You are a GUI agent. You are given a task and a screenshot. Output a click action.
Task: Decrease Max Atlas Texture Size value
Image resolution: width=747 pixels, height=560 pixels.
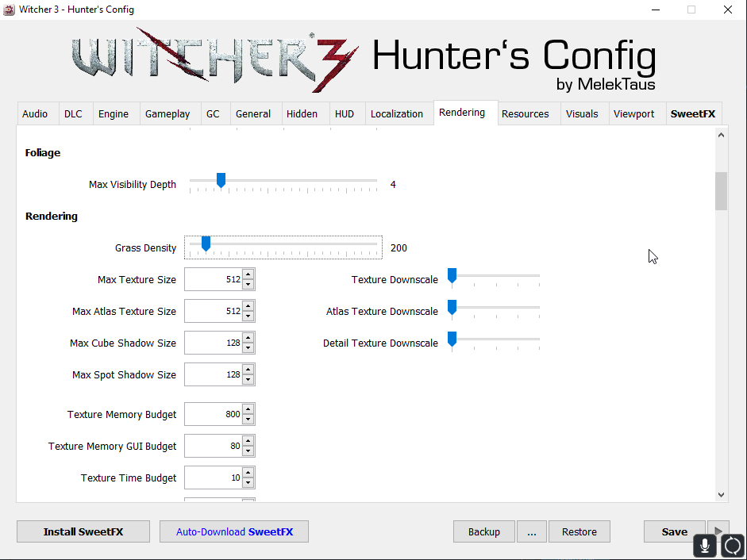click(248, 316)
